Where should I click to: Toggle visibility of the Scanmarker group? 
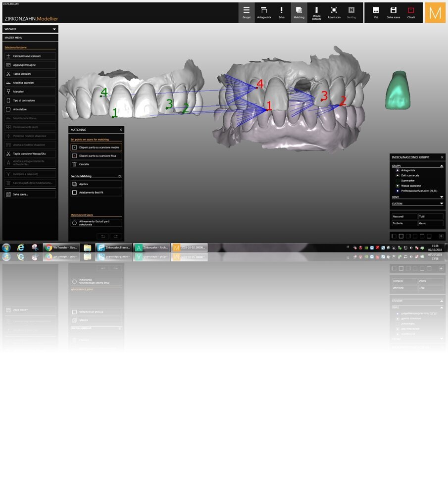397,181
